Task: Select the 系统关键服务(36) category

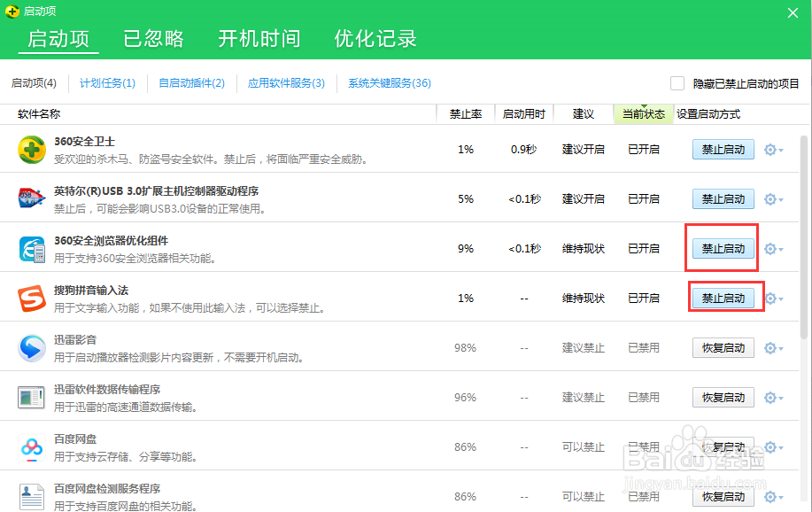Action: coord(390,83)
